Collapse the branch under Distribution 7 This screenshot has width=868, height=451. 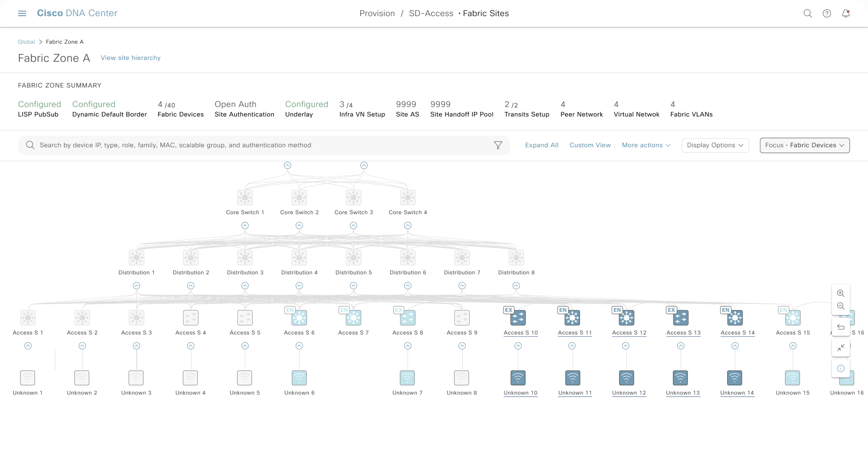pyautogui.click(x=462, y=286)
